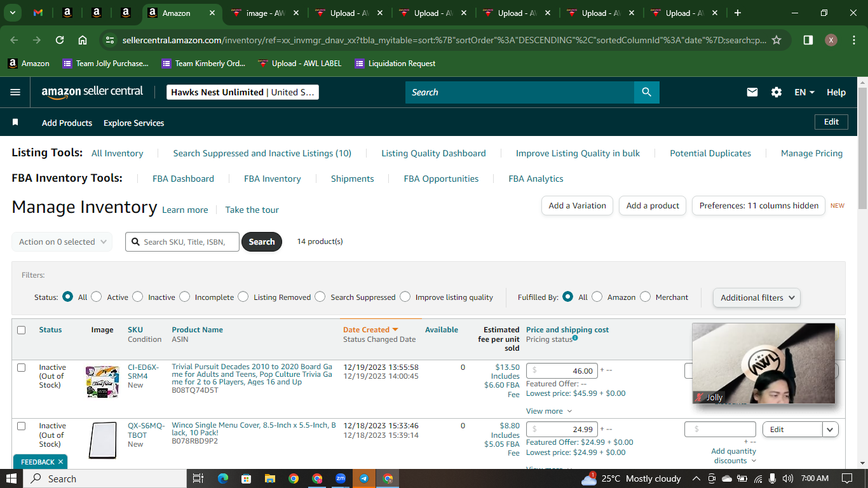Open the Action on 0 selected dropdown
The image size is (868, 488).
point(62,241)
